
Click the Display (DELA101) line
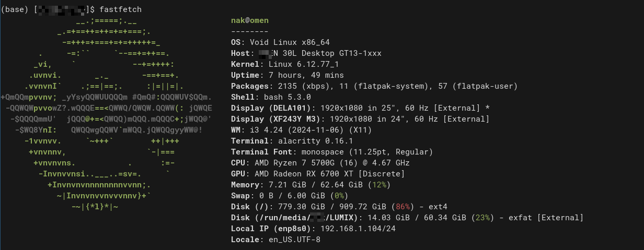coord(360,108)
